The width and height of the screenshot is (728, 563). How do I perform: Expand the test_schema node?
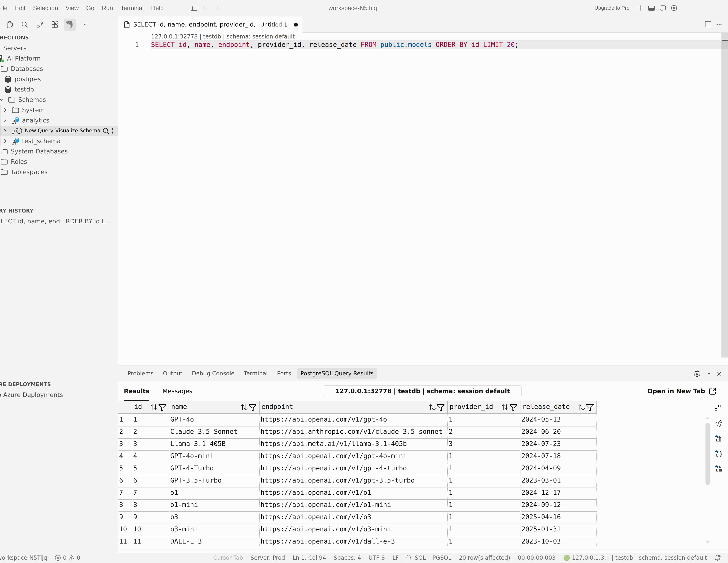coord(5,141)
